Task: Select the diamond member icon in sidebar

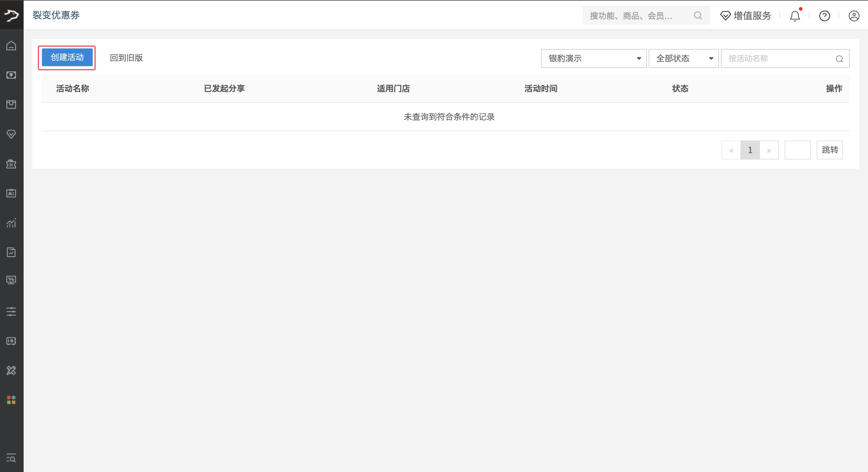Action: pos(12,134)
